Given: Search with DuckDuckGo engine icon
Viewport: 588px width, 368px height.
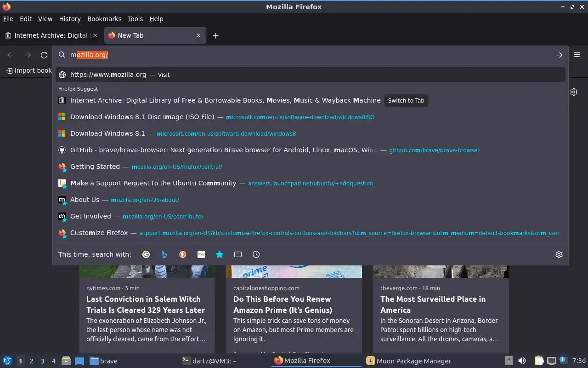Looking at the screenshot, I should tap(183, 254).
